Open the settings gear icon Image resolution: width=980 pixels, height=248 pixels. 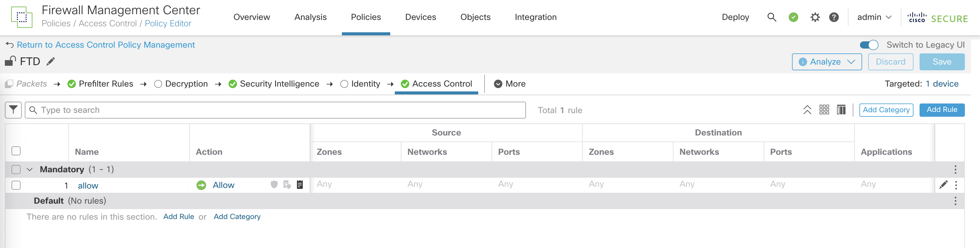click(815, 17)
